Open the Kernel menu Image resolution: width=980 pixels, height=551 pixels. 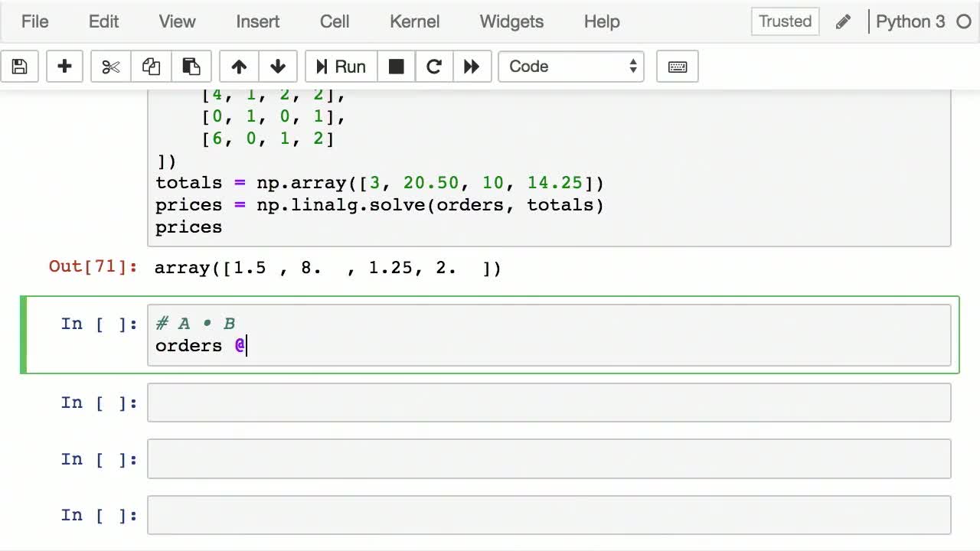pos(414,21)
